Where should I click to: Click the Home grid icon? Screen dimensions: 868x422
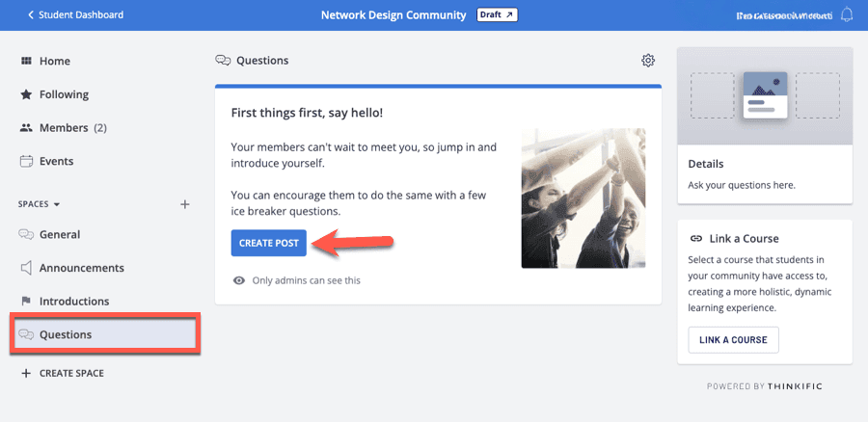26,61
